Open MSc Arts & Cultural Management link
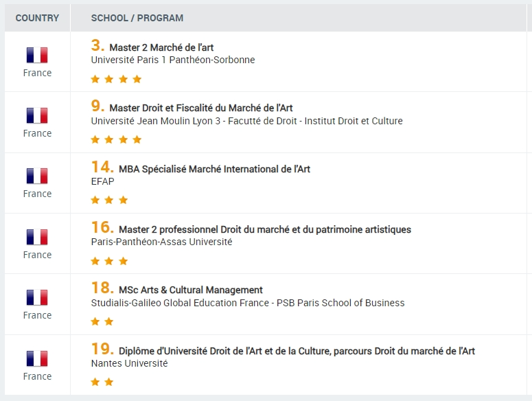Screen dimensions: 532x401 pyautogui.click(x=191, y=290)
